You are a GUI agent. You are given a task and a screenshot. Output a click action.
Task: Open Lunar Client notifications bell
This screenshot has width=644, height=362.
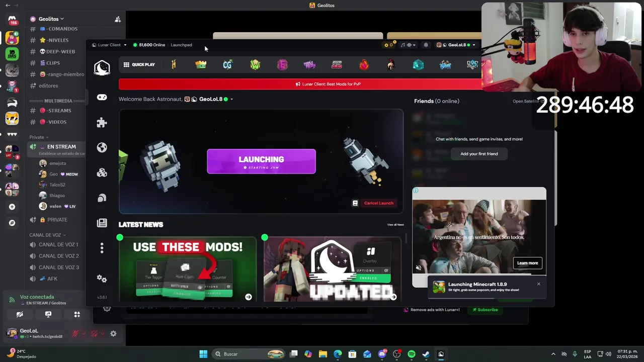[426, 45]
